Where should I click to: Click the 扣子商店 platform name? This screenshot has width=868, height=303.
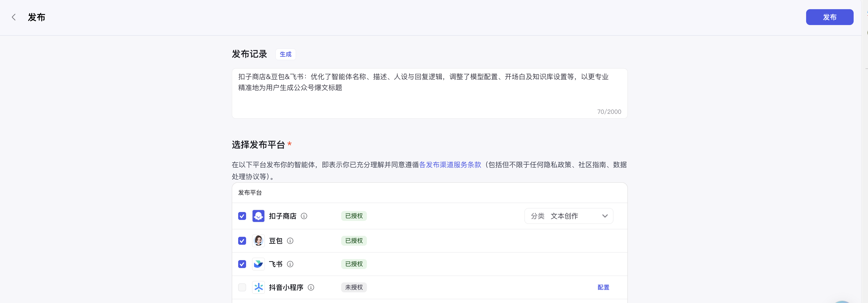[282, 216]
